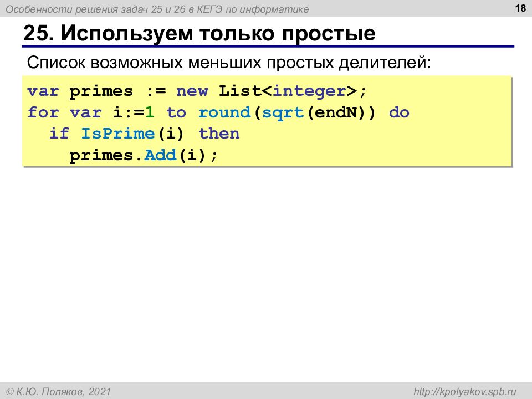Viewport: 532px width, 399px height.
Task: Click code line 'primes.Add(i);'
Action: click(143, 155)
